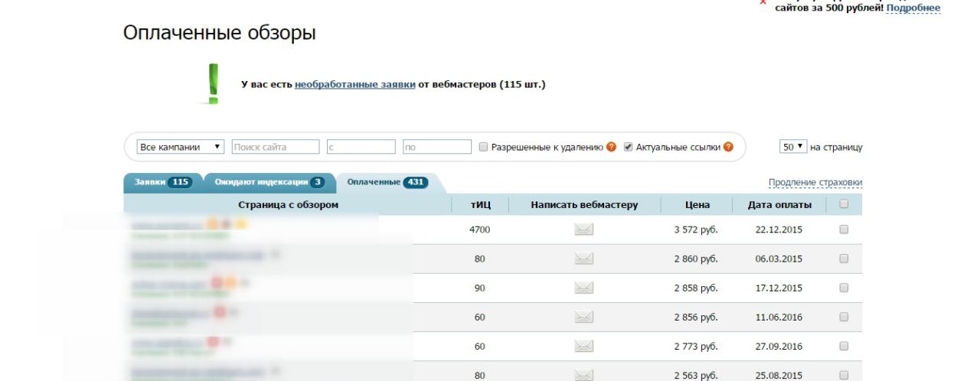Select the checkbox for the 22.12.2015 row
Screen dimensions: 980x381
coord(844,230)
